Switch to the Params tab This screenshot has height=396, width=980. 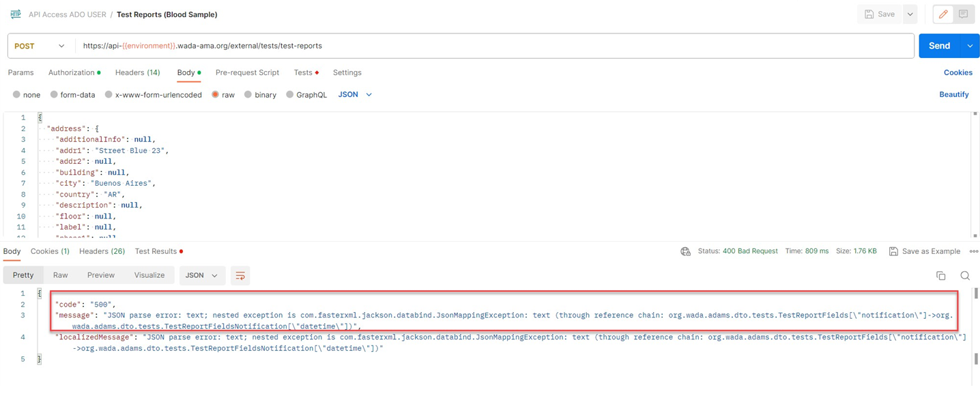[20, 72]
